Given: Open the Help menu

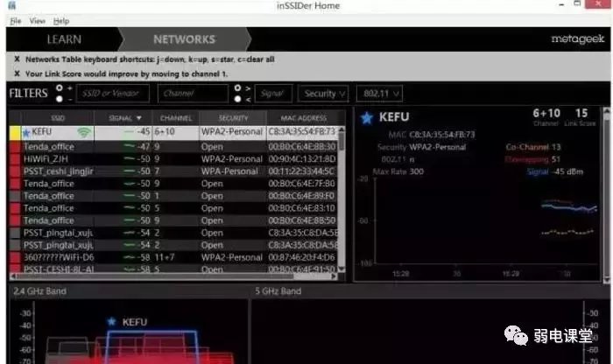Looking at the screenshot, I should click(60, 20).
